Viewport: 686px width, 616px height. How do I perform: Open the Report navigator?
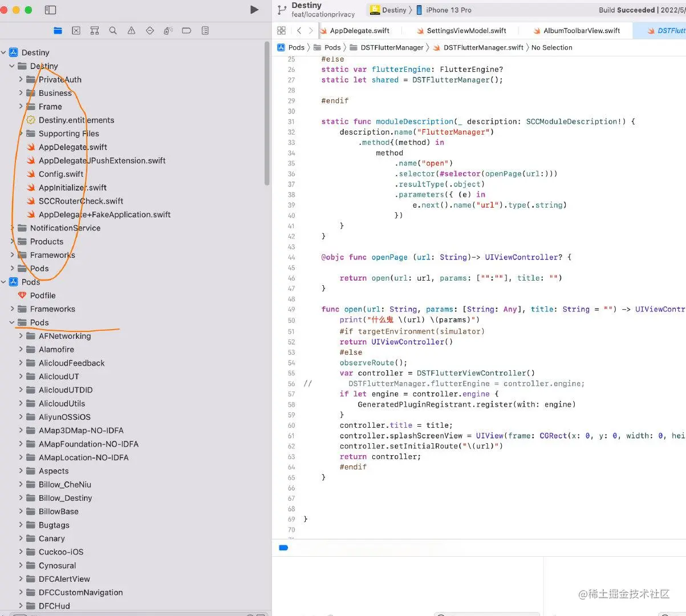point(205,31)
